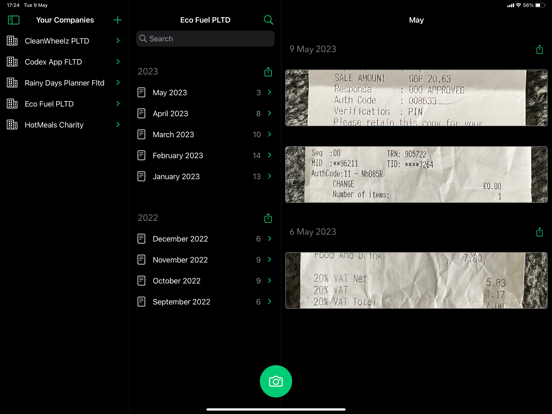Click receipt count 13 for January 2023
Screen dimensions: 552x414
[257, 177]
